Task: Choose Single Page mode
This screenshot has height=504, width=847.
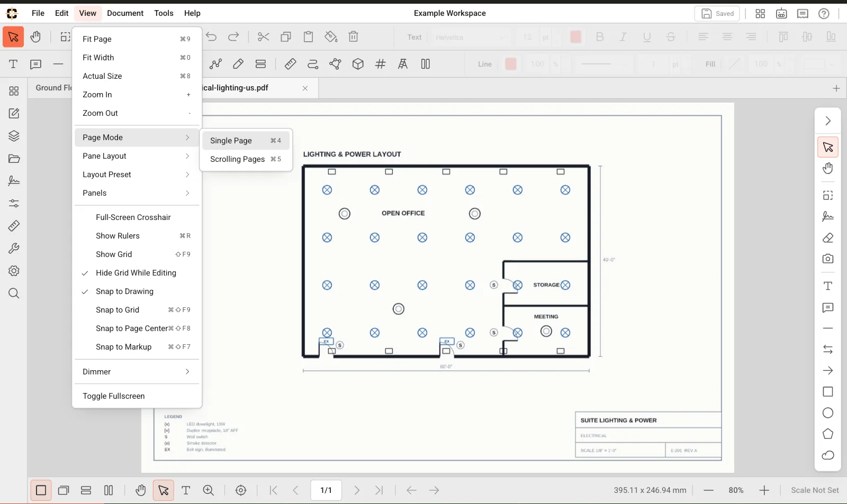Action: (246, 141)
